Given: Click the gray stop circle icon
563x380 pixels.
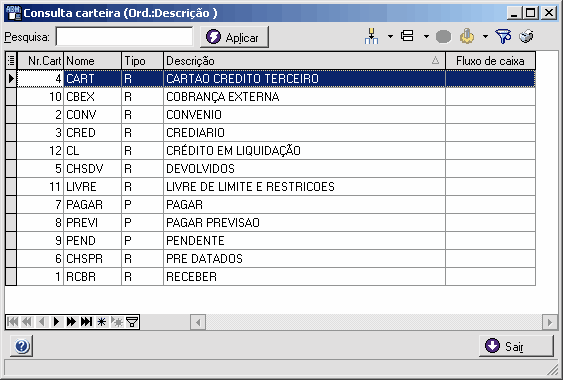Looking at the screenshot, I should pos(443,37).
